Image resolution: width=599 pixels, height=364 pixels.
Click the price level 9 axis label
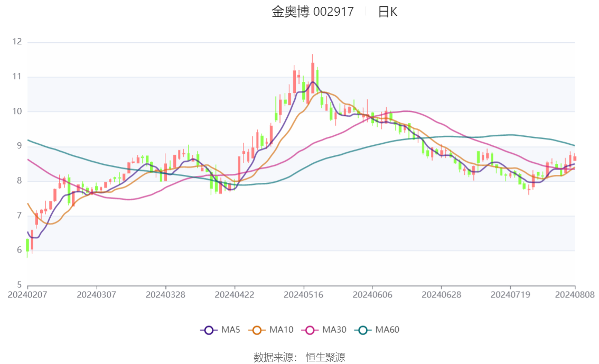coord(19,146)
